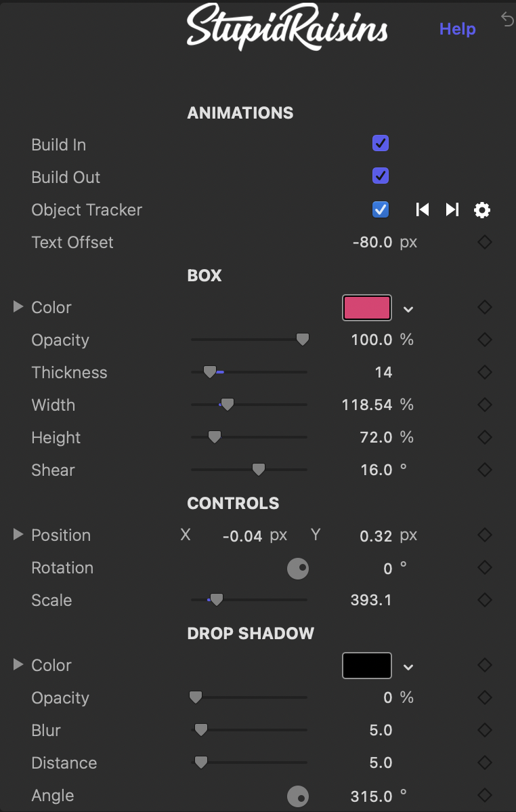Click the Box Opacity slider handle
516x812 pixels.
coord(302,340)
